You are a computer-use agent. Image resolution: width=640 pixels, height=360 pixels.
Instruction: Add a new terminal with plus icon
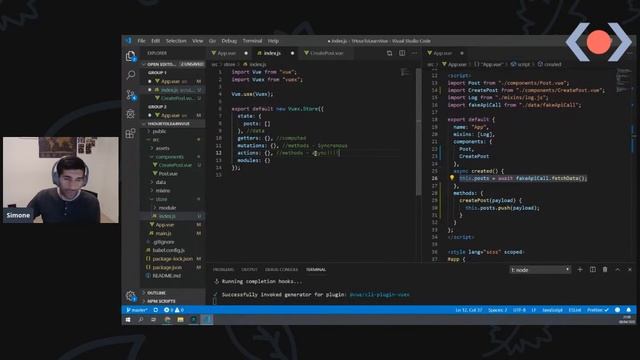point(580,269)
